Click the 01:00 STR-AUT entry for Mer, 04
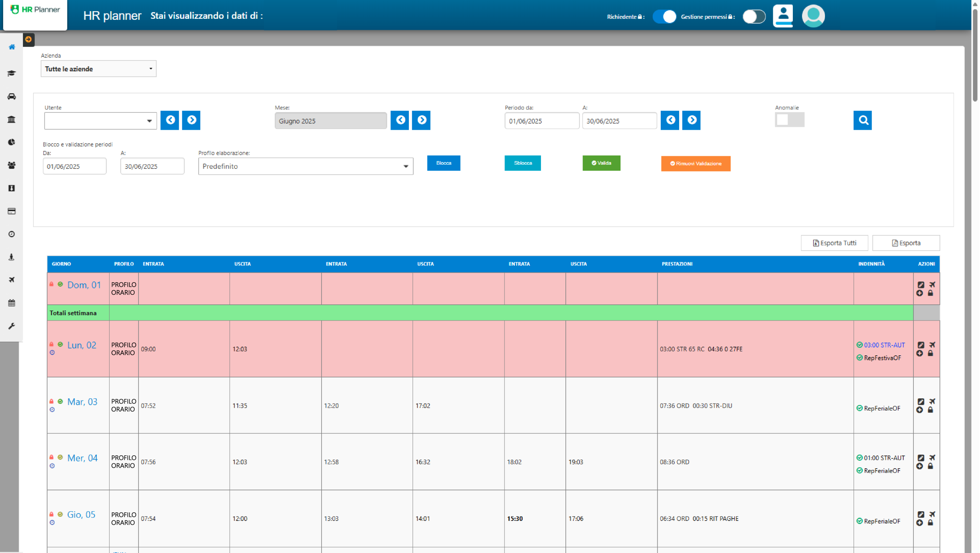The height and width of the screenshot is (553, 980). click(884, 458)
